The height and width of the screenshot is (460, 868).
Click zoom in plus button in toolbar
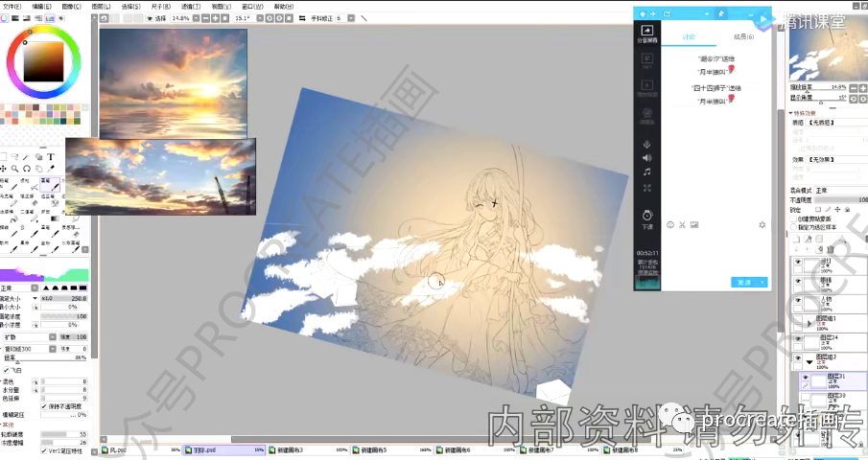(x=216, y=18)
